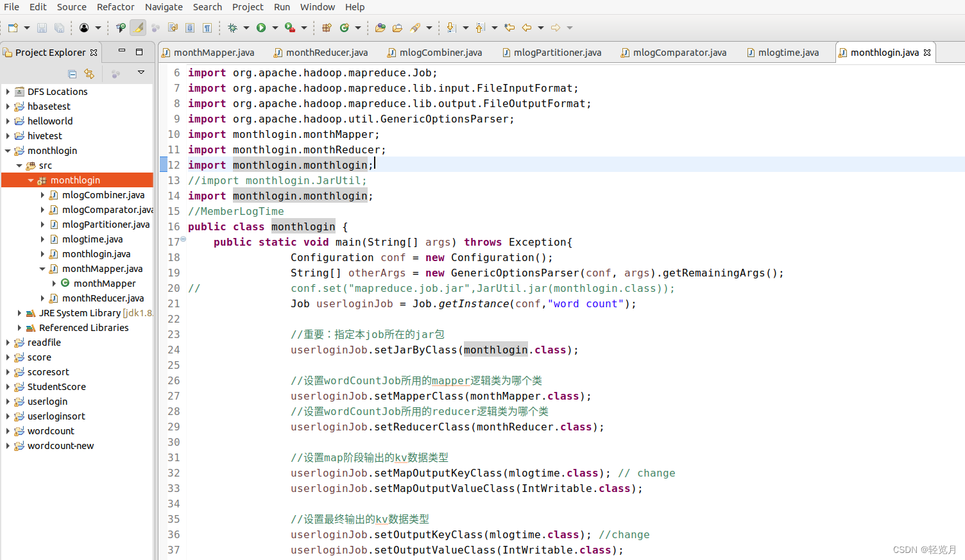Image resolution: width=965 pixels, height=560 pixels.
Task: Expand the JRE System Library node
Action: pos(19,312)
